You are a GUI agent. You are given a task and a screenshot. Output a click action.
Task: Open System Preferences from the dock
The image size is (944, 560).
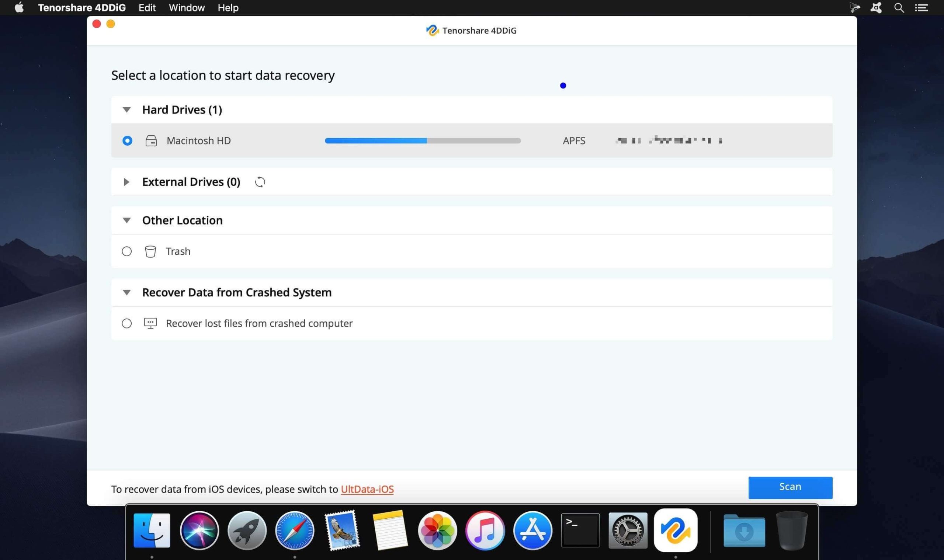(x=627, y=529)
